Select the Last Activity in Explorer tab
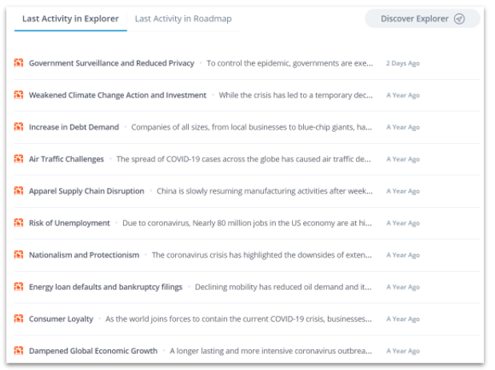This screenshot has width=495, height=370. 70,19
